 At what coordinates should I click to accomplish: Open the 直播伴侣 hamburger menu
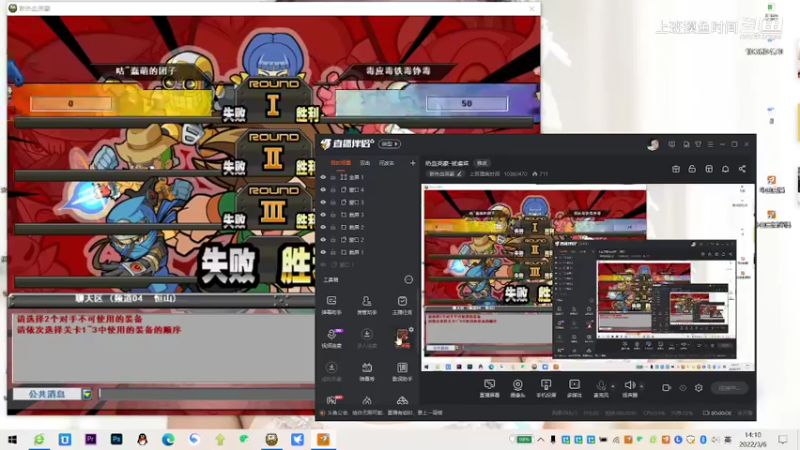[x=710, y=144]
